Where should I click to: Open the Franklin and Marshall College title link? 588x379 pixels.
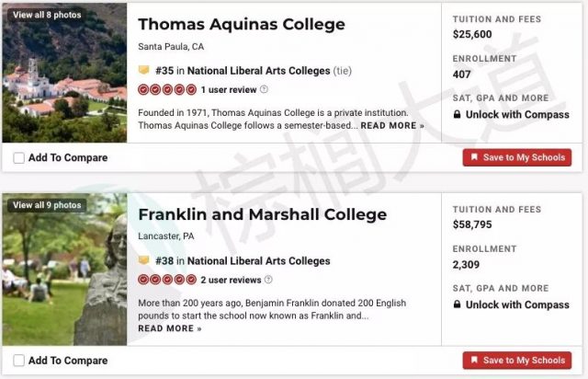click(262, 215)
